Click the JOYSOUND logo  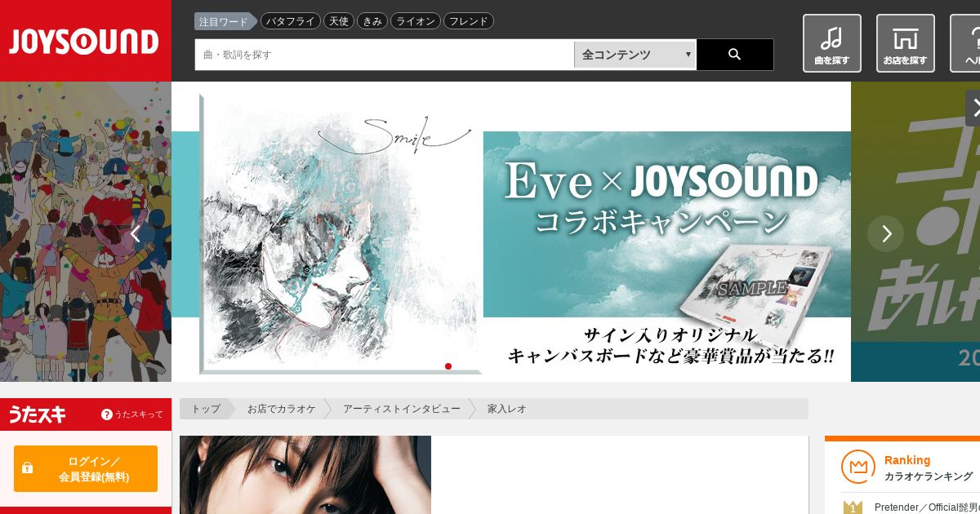click(x=85, y=42)
